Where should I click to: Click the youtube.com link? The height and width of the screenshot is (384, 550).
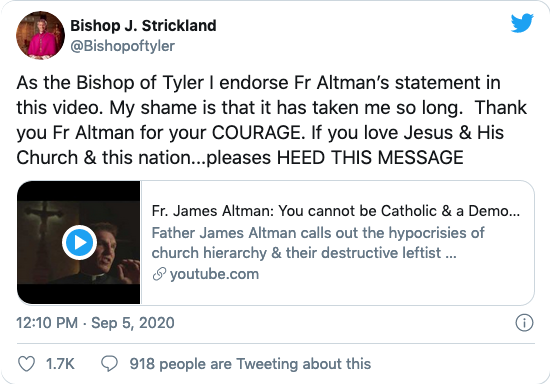[214, 274]
